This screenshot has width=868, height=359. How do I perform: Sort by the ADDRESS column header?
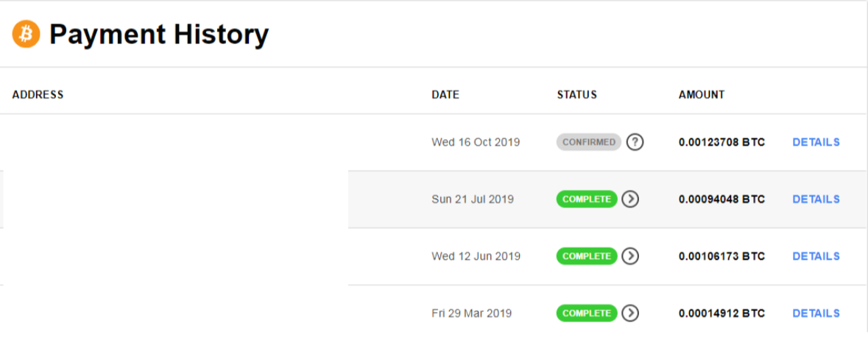click(x=38, y=95)
